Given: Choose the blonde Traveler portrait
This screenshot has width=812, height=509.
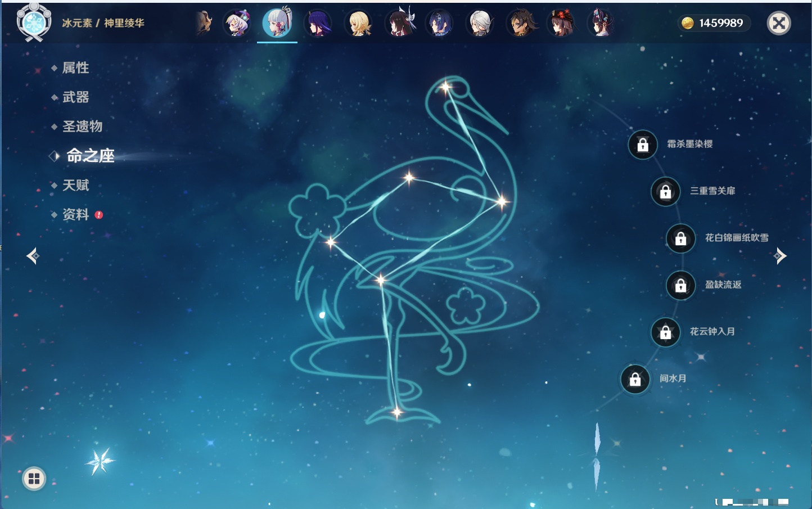Looking at the screenshot, I should click(358, 24).
